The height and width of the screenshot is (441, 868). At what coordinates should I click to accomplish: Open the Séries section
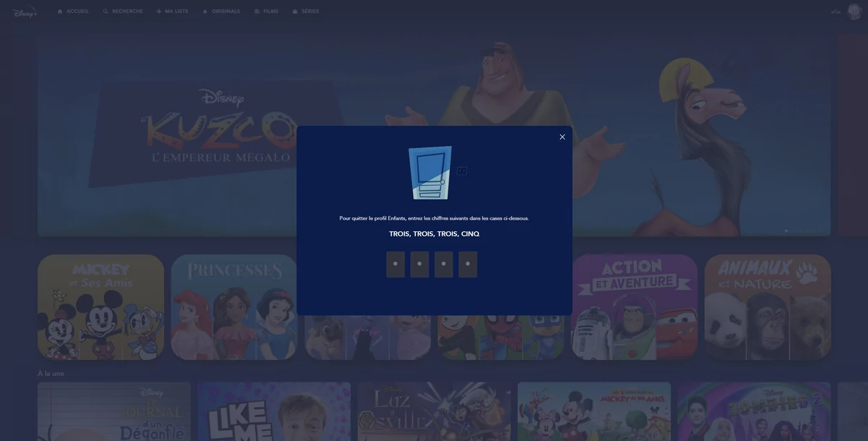point(305,12)
